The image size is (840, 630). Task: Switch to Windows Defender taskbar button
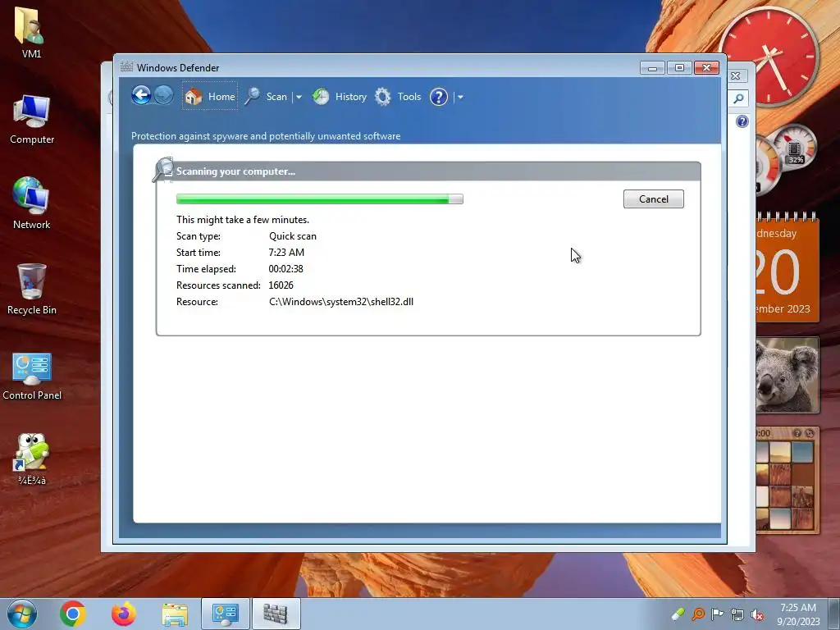click(276, 614)
